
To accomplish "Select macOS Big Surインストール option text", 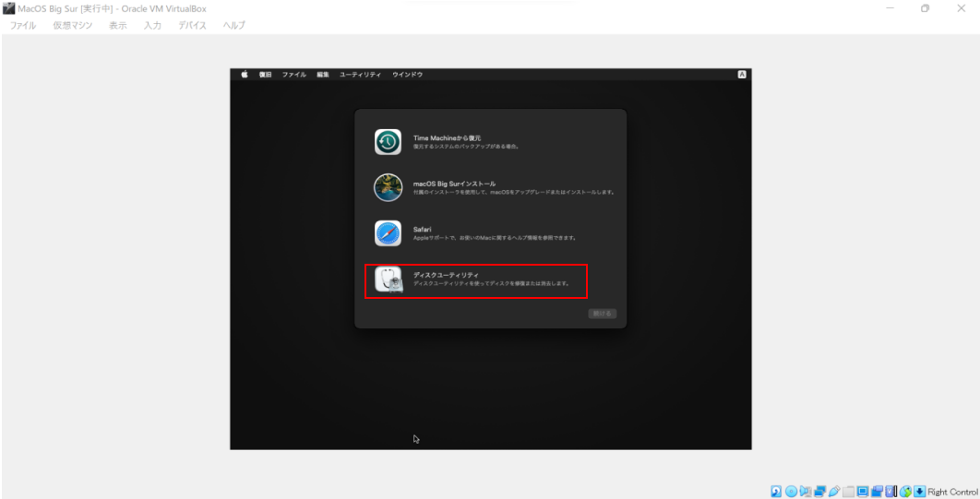I will tap(454, 184).
